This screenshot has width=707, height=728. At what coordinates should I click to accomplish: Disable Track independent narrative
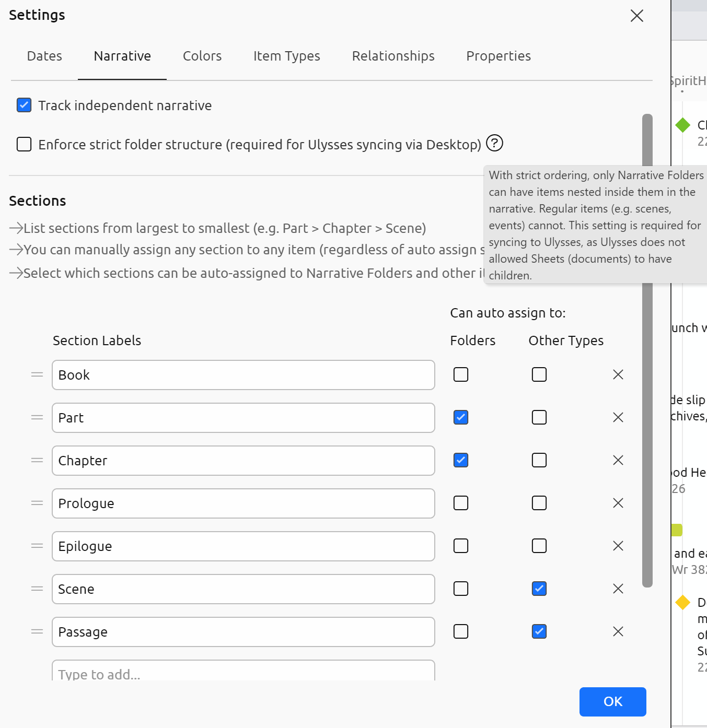24,105
